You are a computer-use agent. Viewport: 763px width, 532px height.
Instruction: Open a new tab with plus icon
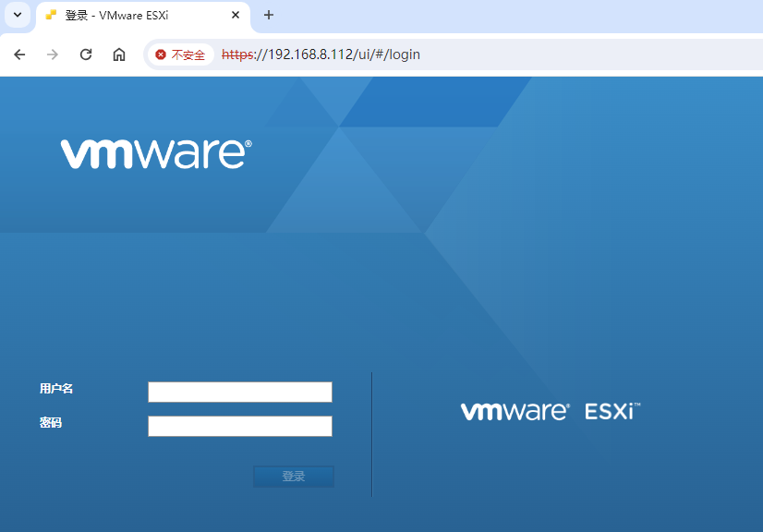coord(269,15)
